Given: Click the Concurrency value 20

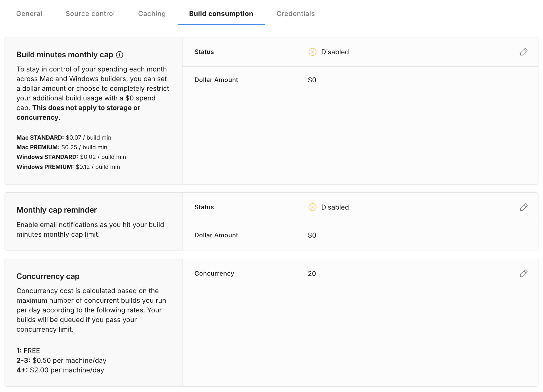Looking at the screenshot, I should pyautogui.click(x=312, y=273).
